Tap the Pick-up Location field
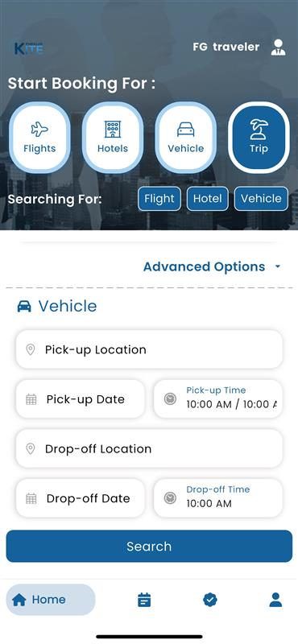Screen dimensions: 298x644 149,349
